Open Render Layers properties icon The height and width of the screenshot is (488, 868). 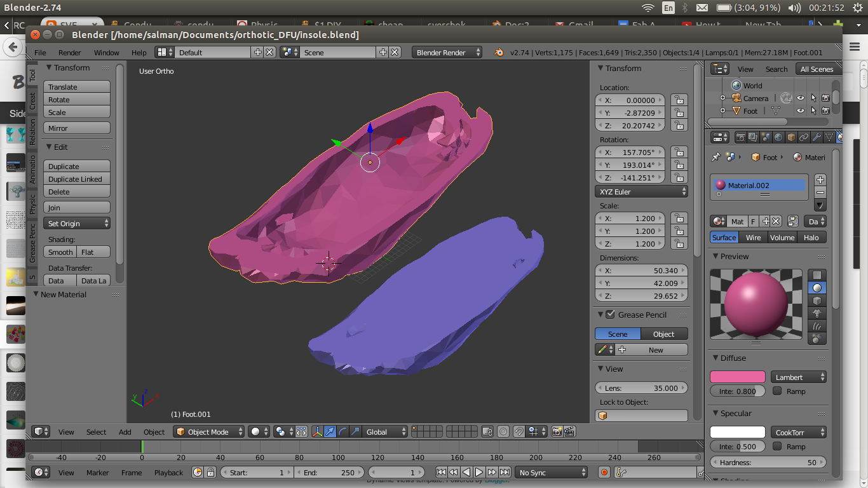[754, 138]
